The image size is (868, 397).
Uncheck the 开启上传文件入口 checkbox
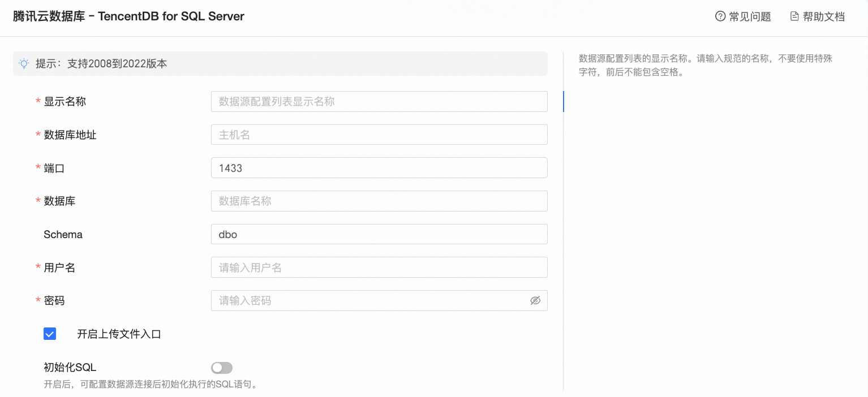pyautogui.click(x=50, y=334)
